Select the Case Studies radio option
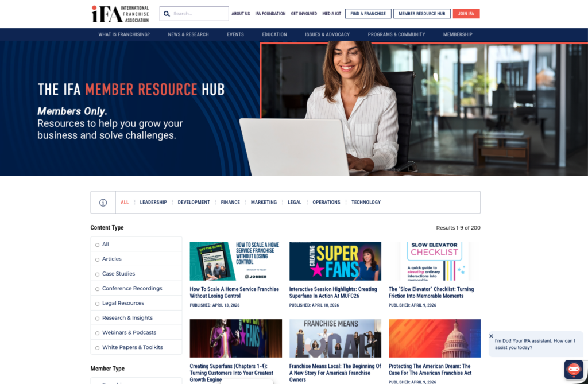Image resolution: width=588 pixels, height=384 pixels. click(x=98, y=274)
